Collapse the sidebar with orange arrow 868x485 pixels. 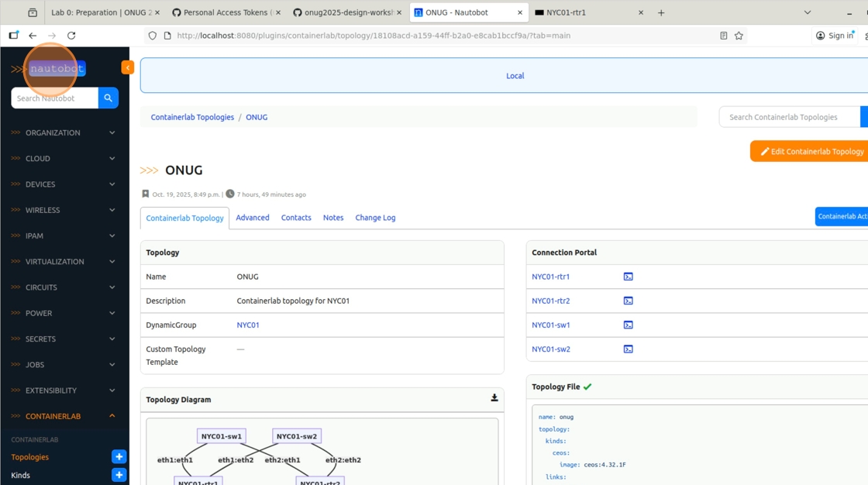tap(128, 68)
